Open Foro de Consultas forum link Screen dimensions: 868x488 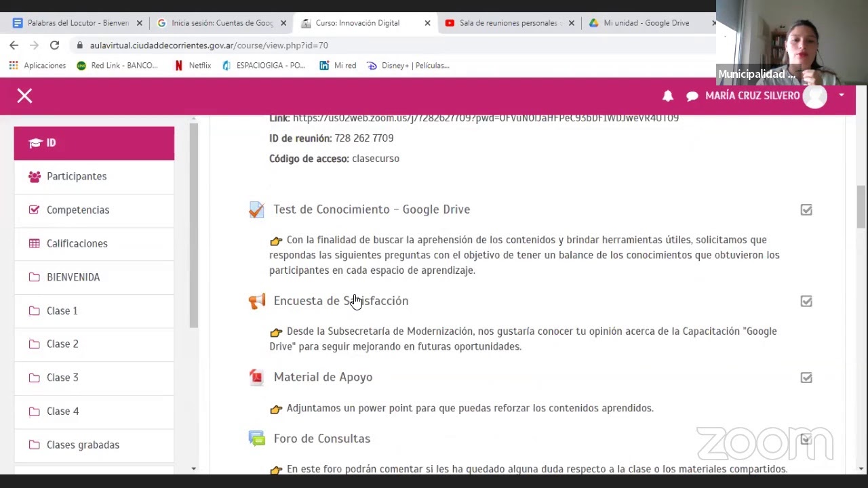pos(322,439)
